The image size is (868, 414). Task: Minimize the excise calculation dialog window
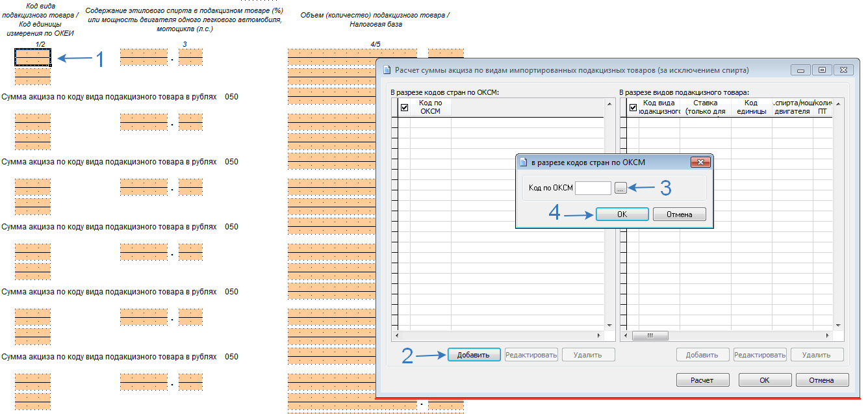click(x=801, y=70)
